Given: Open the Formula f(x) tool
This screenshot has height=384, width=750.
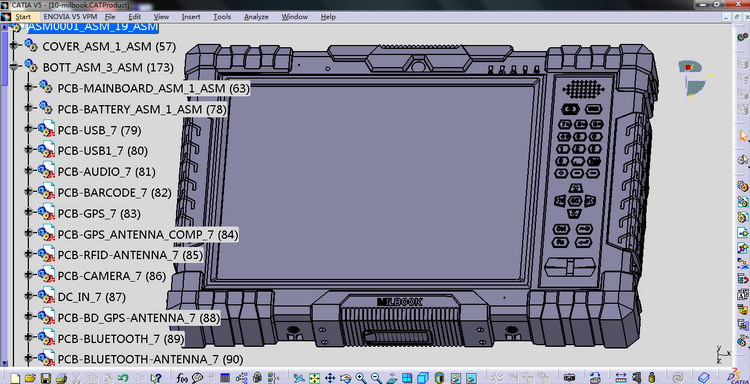Looking at the screenshot, I should pyautogui.click(x=182, y=378).
